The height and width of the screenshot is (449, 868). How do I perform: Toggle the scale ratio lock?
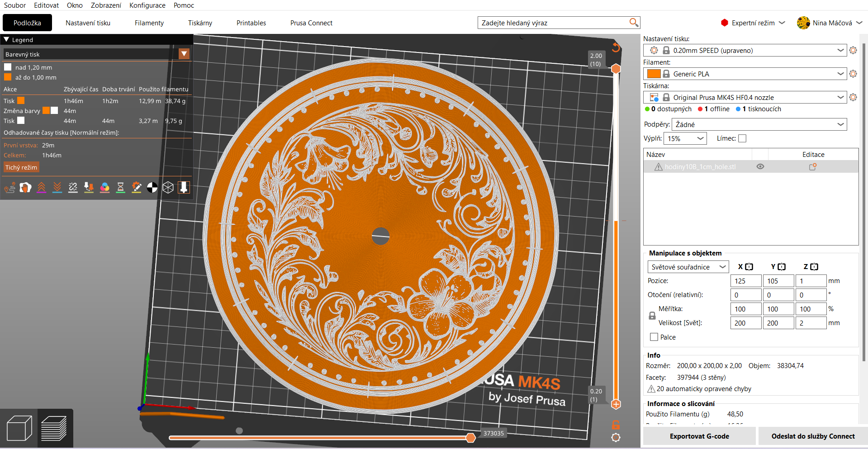tap(652, 316)
